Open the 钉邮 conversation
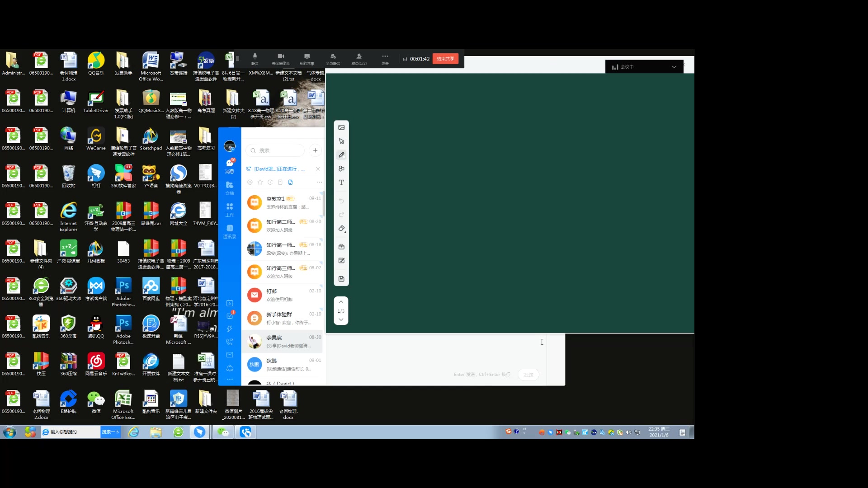 (283, 295)
